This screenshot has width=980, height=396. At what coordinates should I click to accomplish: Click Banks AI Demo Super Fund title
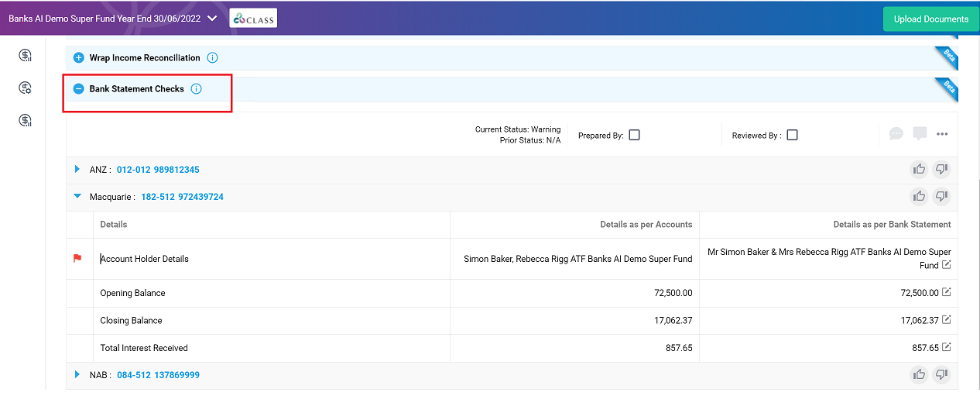point(105,19)
